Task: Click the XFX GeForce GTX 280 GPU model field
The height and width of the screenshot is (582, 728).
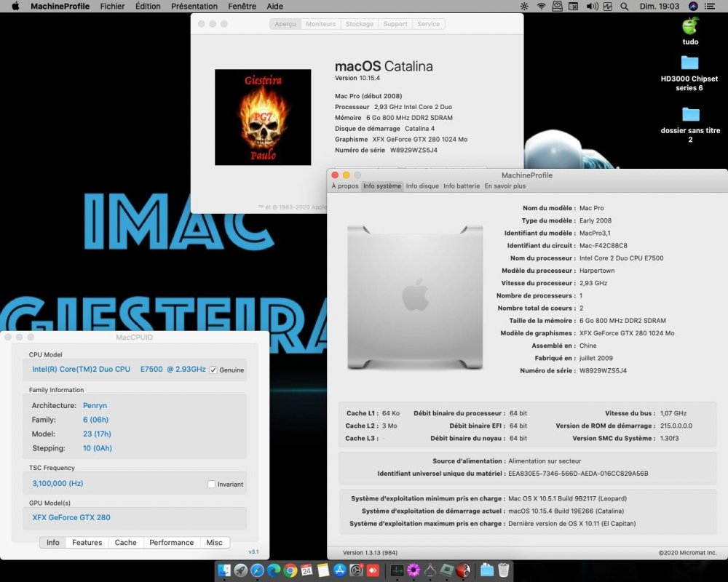Action: click(x=135, y=517)
